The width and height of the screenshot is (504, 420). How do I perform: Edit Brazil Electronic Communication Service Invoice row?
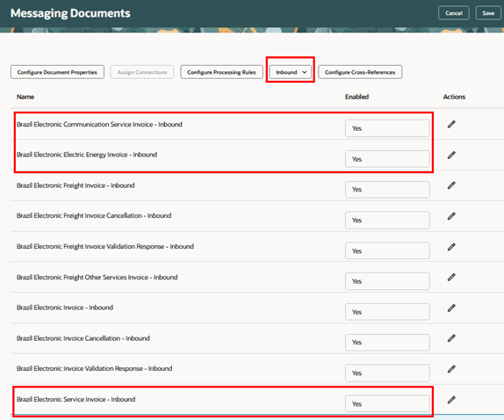pyautogui.click(x=451, y=124)
